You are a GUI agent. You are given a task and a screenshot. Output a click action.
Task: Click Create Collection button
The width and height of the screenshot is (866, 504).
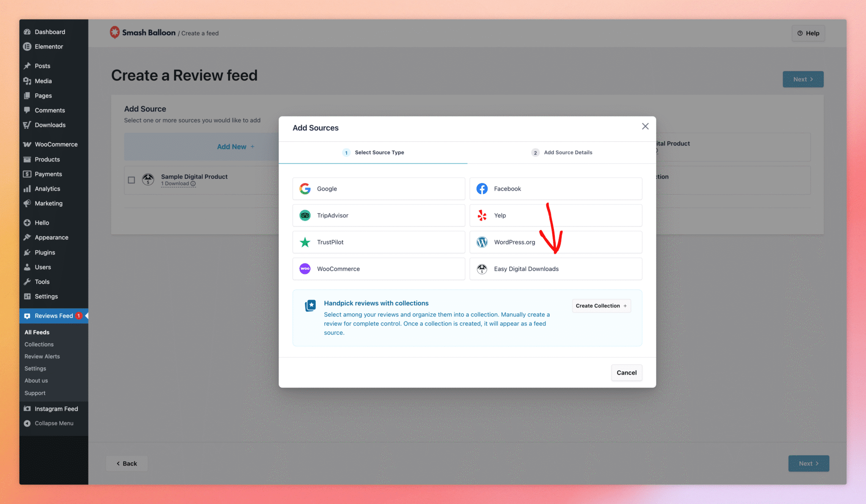(x=601, y=306)
